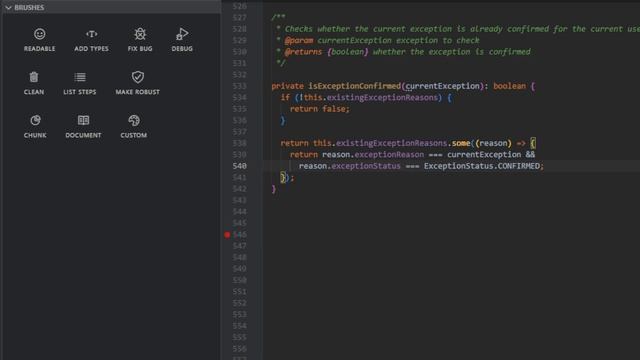Run the List Steps brush
640x360 pixels.
[80, 83]
